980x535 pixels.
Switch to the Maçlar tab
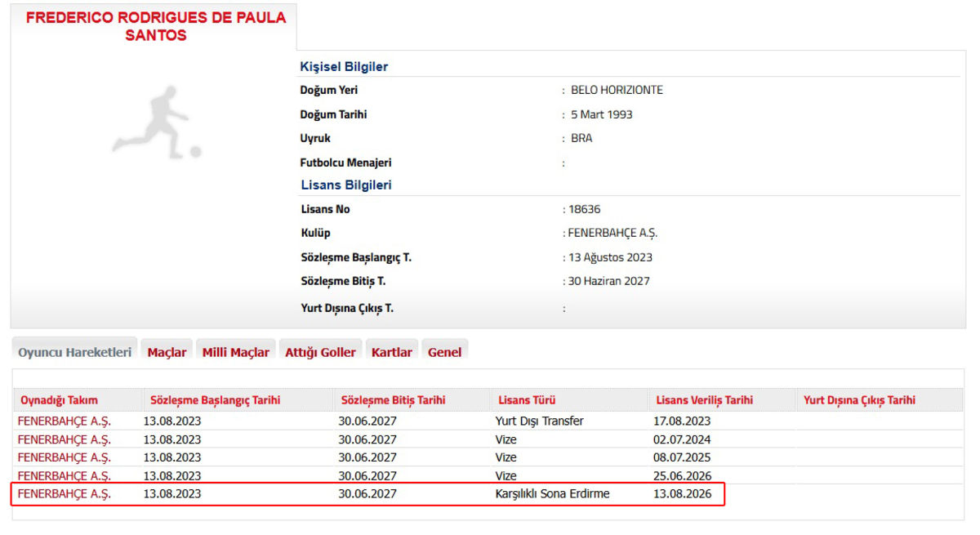pyautogui.click(x=167, y=352)
